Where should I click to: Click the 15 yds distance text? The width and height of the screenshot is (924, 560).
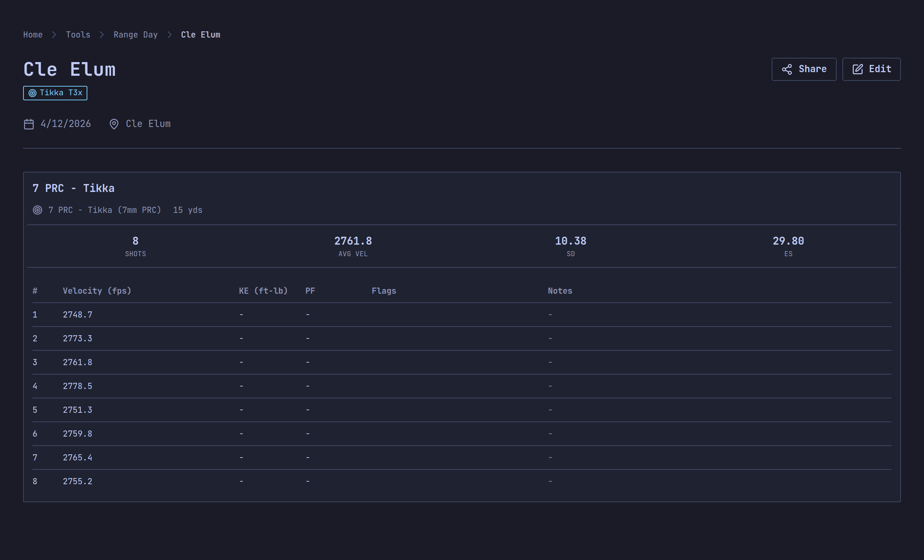pos(187,210)
